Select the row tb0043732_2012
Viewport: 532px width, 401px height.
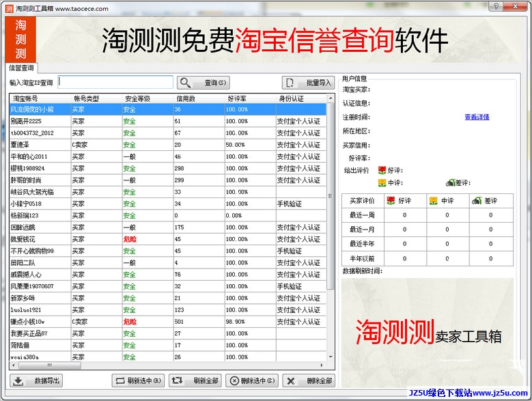[168, 133]
